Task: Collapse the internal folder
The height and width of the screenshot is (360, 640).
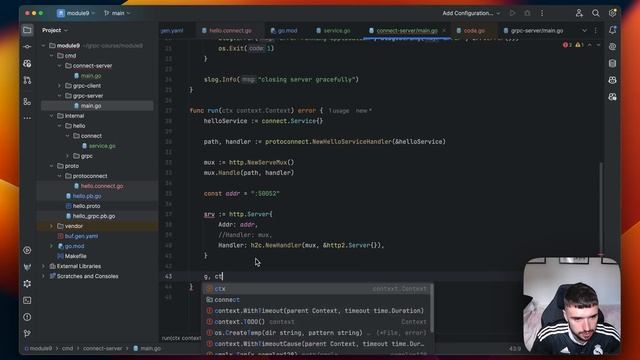Action: click(51, 116)
